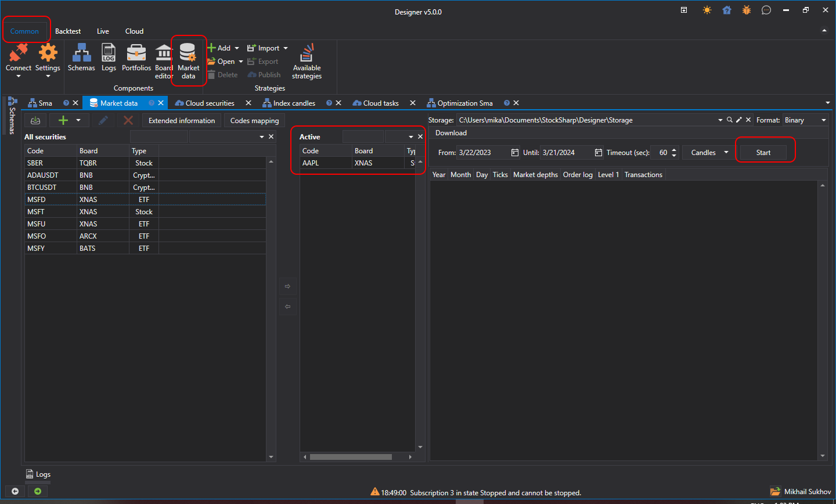This screenshot has width=836, height=504.
Task: Click right arrow to move security to Active
Action: (287, 286)
